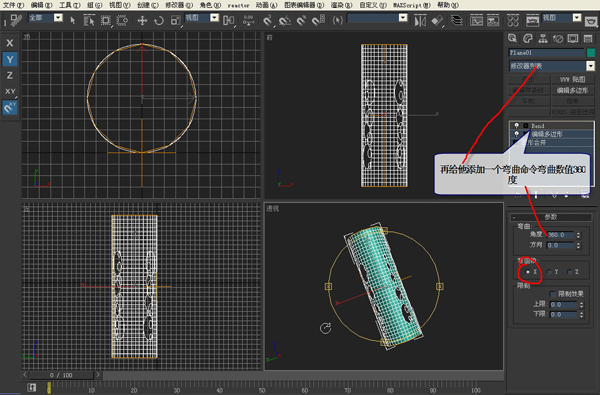
Task: Activate the Select and Move tool
Action: click(142, 20)
